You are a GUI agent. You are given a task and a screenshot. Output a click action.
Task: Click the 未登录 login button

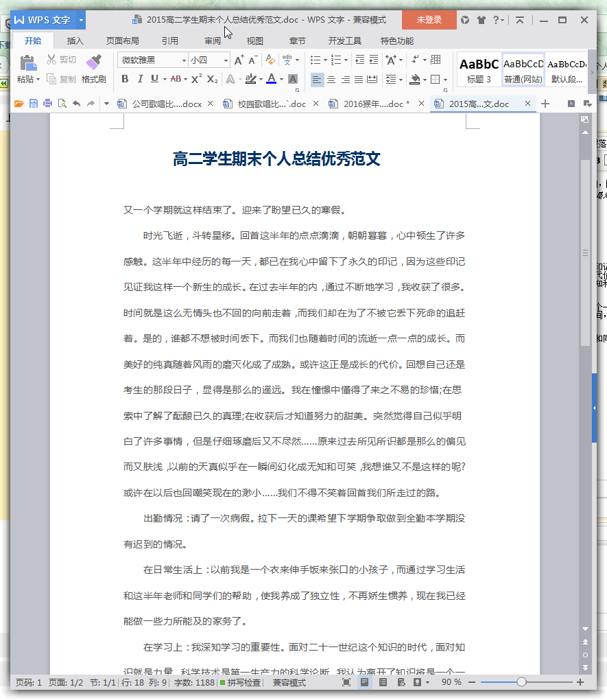[429, 21]
